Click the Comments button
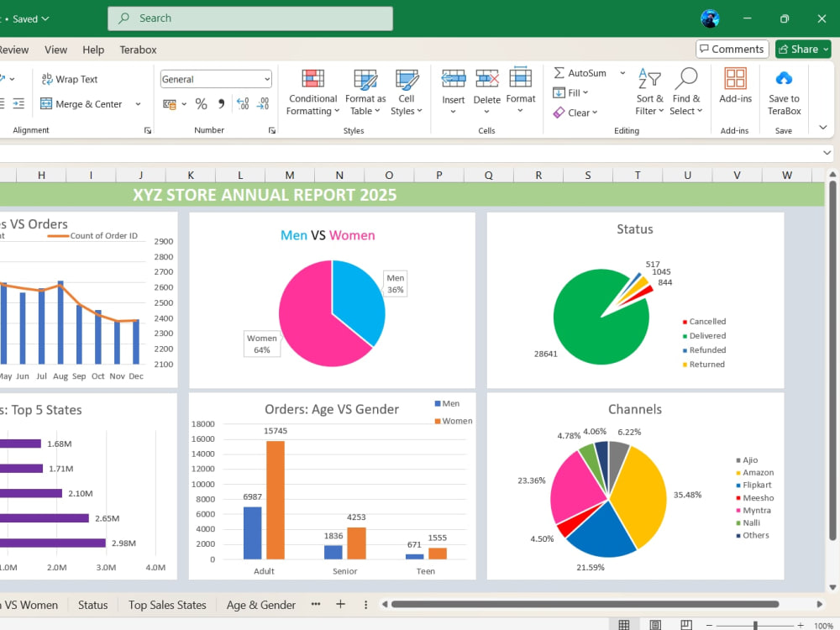 click(732, 50)
